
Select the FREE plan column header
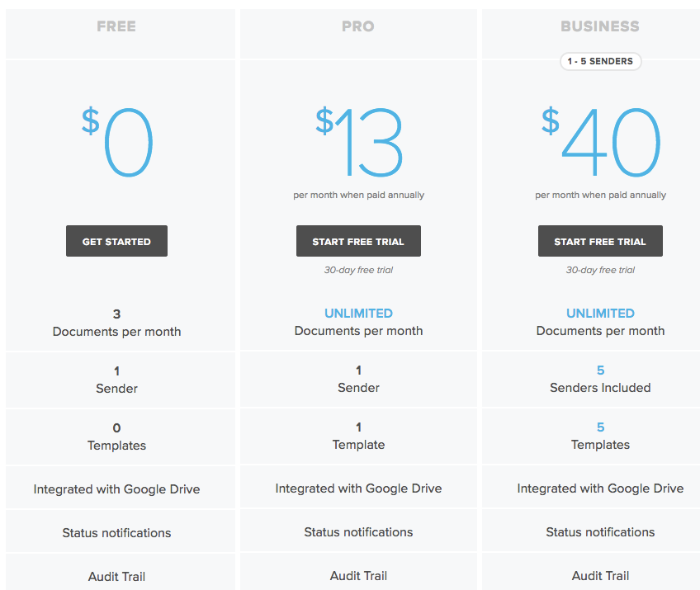tap(116, 26)
